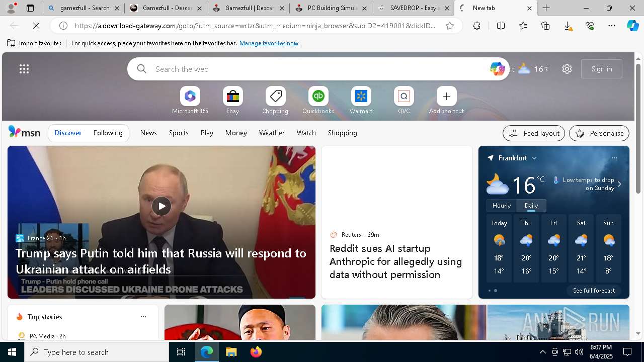Screen dimensions: 644x362
Task: Open the Microsoft 365 shortcut icon
Action: [190, 96]
